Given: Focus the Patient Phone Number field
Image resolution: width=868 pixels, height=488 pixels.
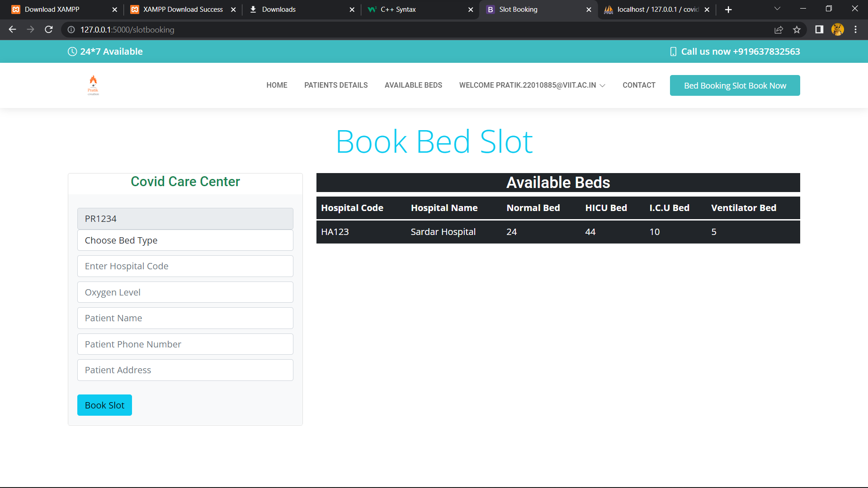Looking at the screenshot, I should [185, 344].
